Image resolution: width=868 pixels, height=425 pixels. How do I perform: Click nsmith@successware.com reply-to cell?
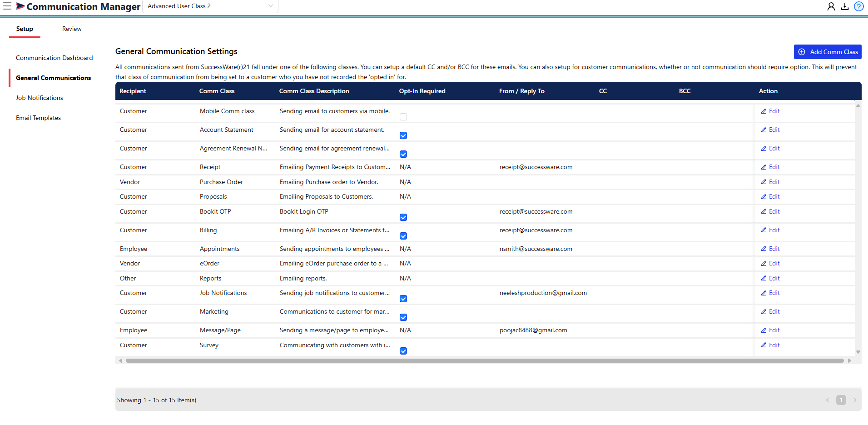(x=536, y=249)
